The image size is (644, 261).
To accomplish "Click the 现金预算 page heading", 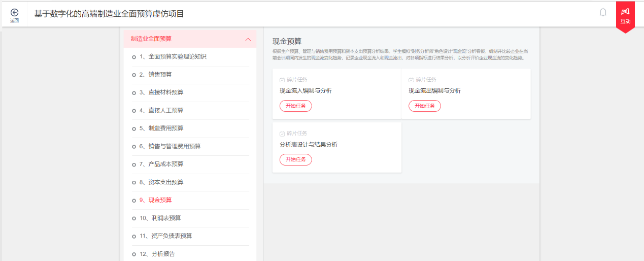I will pos(287,42).
